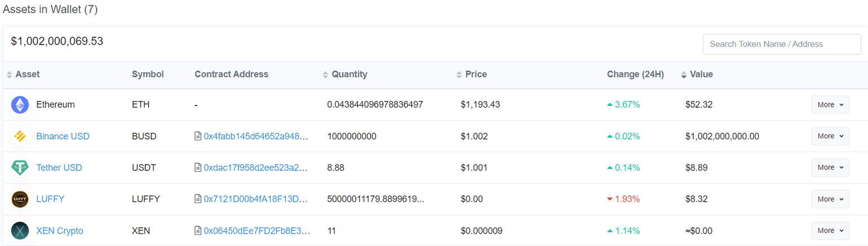
Task: Click the document icon beside the USDT contract address
Action: click(x=198, y=168)
